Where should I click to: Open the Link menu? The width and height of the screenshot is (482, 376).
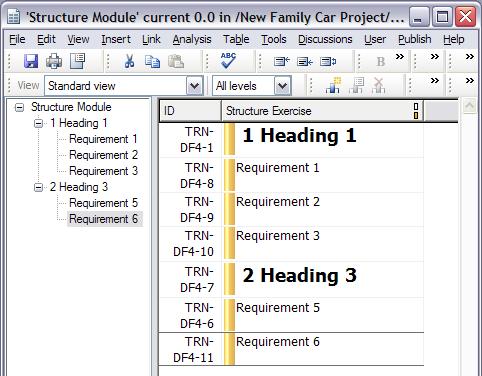[151, 39]
